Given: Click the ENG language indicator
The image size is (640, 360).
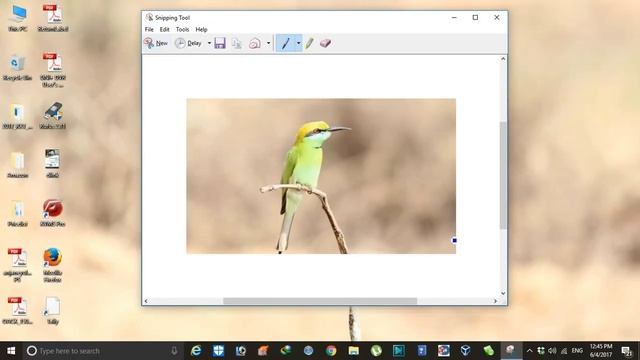Looking at the screenshot, I should [577, 351].
